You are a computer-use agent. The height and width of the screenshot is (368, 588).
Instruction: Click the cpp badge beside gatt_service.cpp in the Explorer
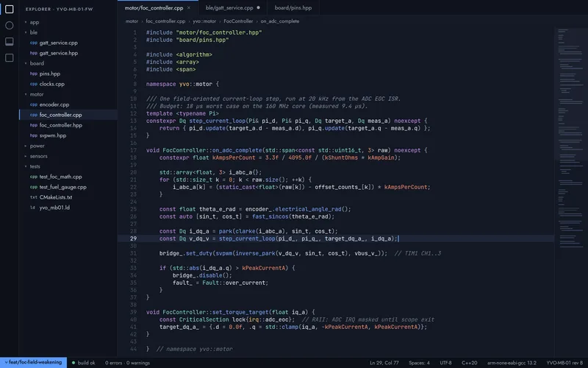click(33, 43)
